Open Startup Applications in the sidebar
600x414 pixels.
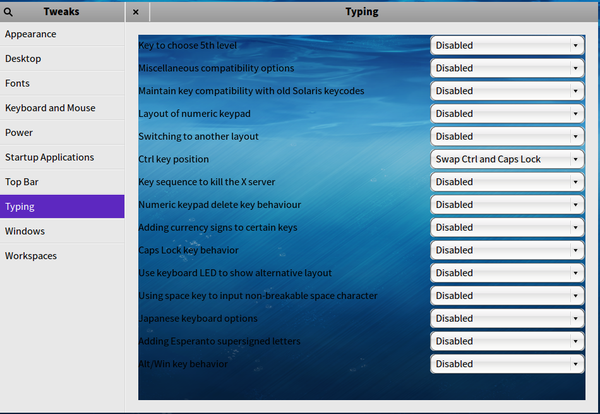click(x=62, y=157)
